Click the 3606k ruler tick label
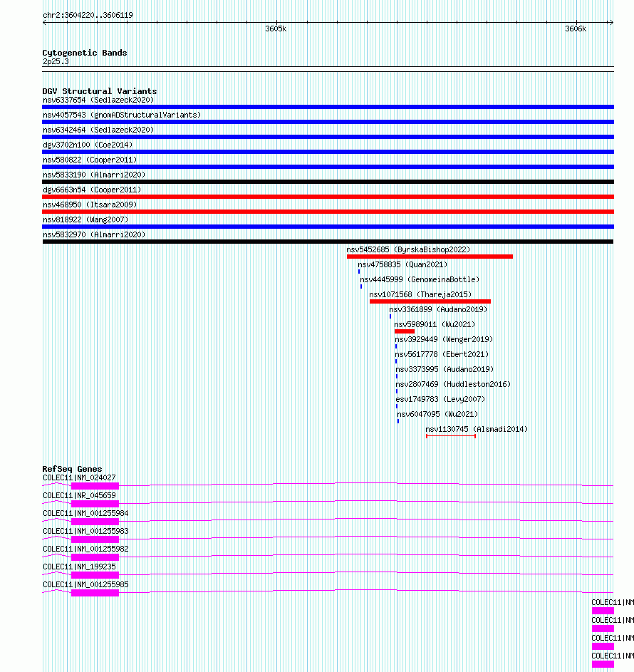 point(576,29)
